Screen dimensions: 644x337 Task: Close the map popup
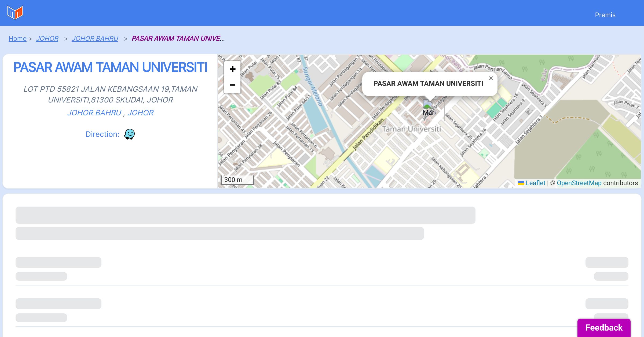point(491,78)
